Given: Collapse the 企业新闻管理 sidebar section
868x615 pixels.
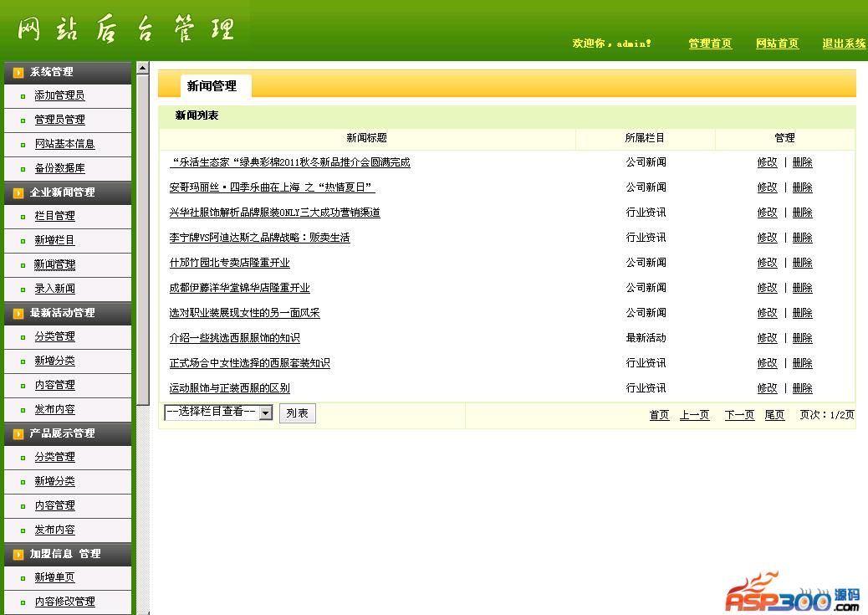Looking at the screenshot, I should pos(63,192).
